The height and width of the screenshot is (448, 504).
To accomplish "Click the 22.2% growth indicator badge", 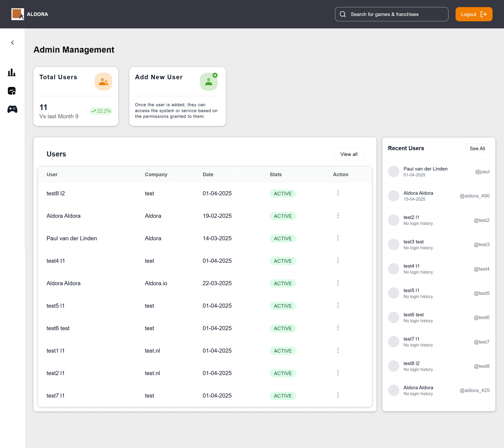I will pyautogui.click(x=101, y=111).
